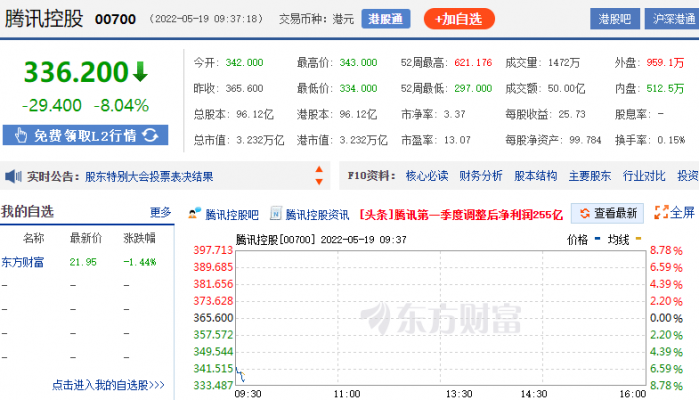Viewport: 700px width, 400px height.
Task: Click the 腾讯控股资讯 news icon
Action: pyautogui.click(x=276, y=213)
